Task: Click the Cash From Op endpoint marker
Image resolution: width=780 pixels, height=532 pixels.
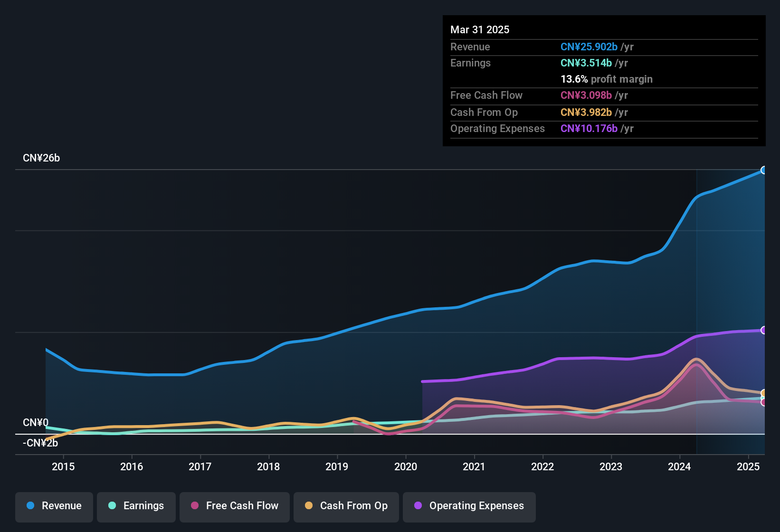Action: [x=764, y=393]
